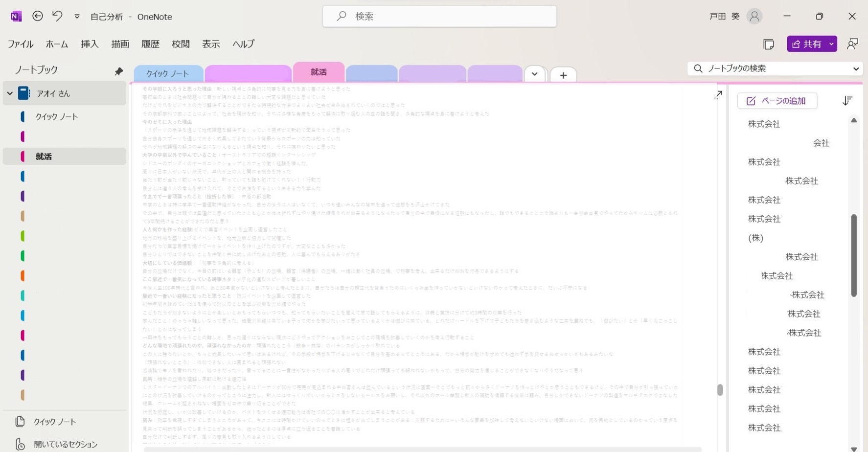Show more section tabs with the chevron
The image size is (868, 452).
[535, 74]
